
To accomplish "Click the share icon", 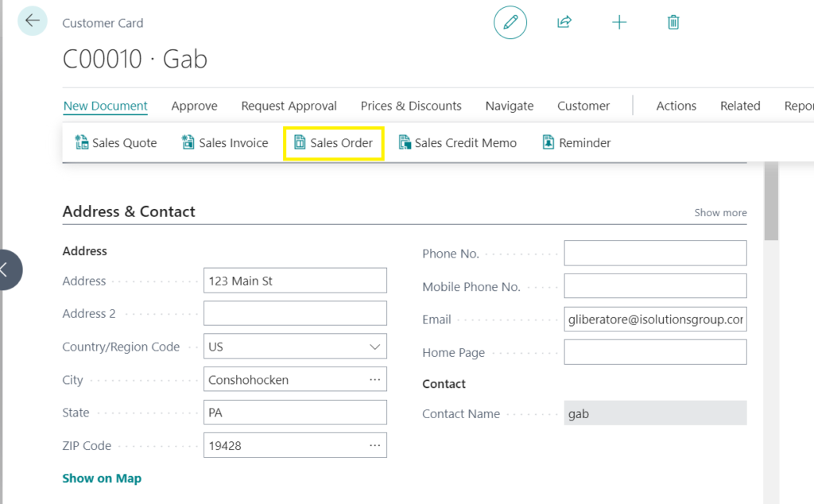I will coord(564,22).
